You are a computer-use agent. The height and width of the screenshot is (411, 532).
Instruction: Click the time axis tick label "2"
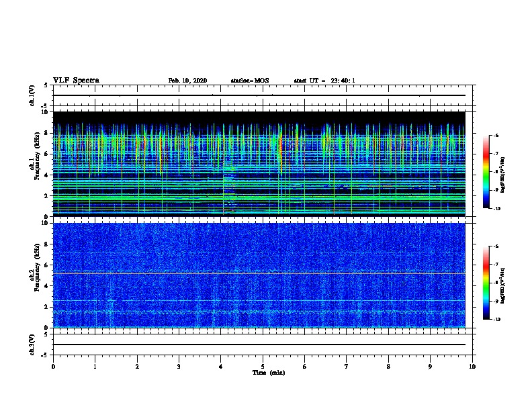pyautogui.click(x=137, y=367)
